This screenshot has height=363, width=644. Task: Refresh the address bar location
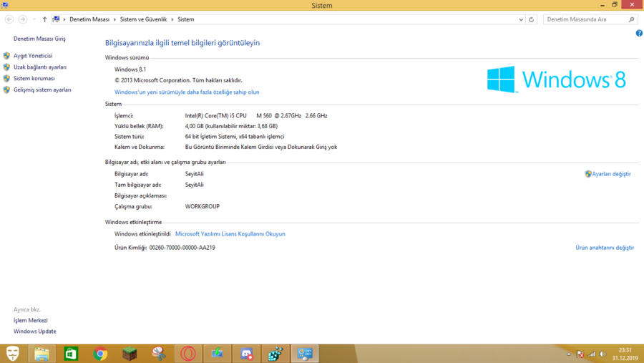point(531,19)
